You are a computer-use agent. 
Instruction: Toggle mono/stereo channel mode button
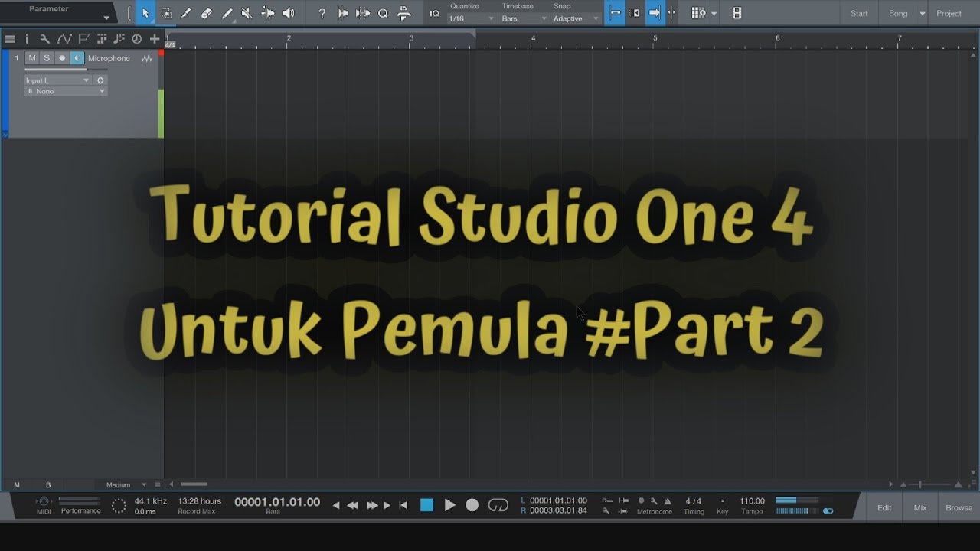tap(100, 80)
